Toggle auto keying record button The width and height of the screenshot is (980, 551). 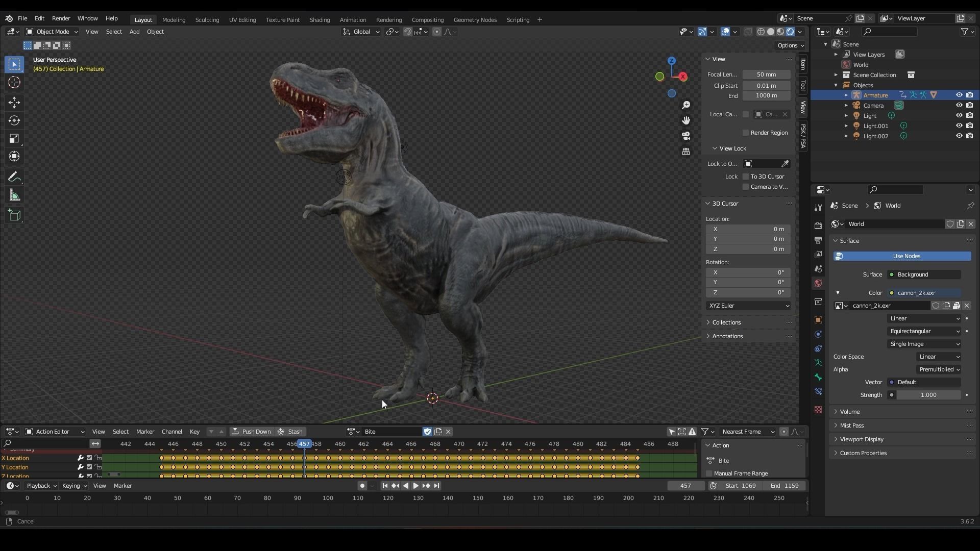[x=362, y=486]
